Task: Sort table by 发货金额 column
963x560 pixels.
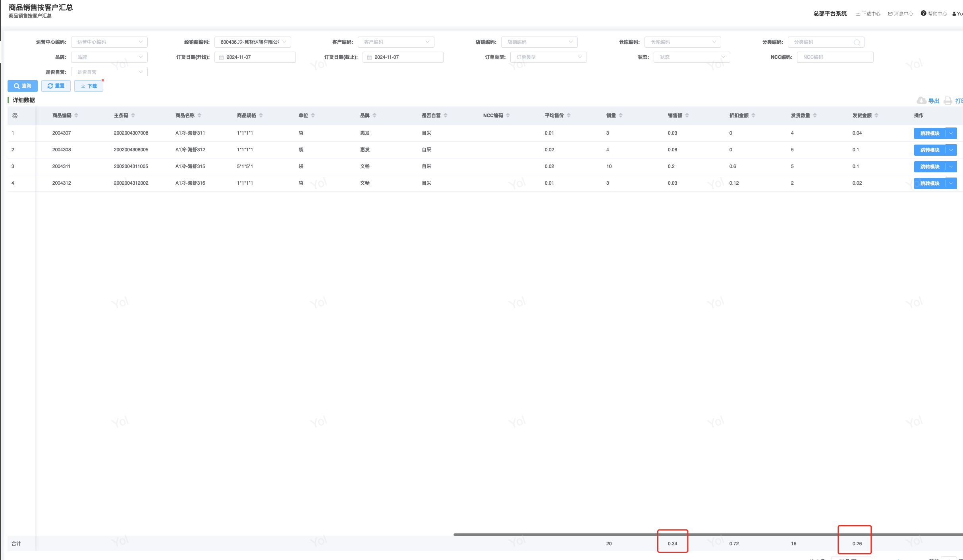Action: click(876, 116)
